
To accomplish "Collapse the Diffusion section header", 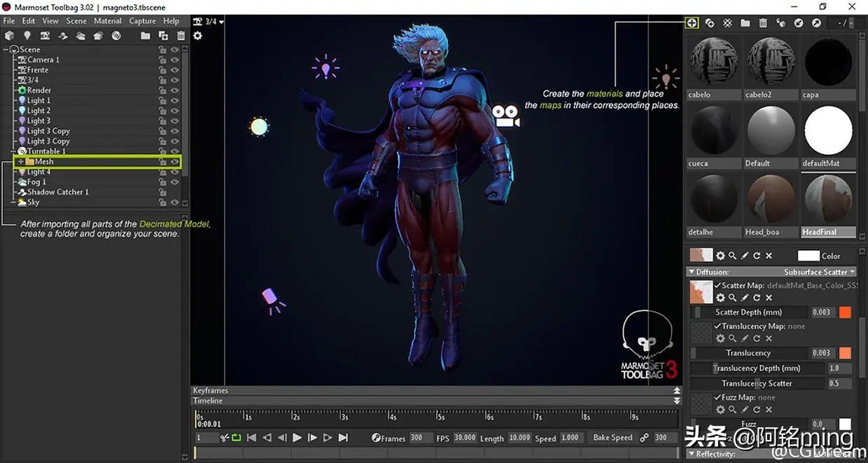I will click(693, 271).
